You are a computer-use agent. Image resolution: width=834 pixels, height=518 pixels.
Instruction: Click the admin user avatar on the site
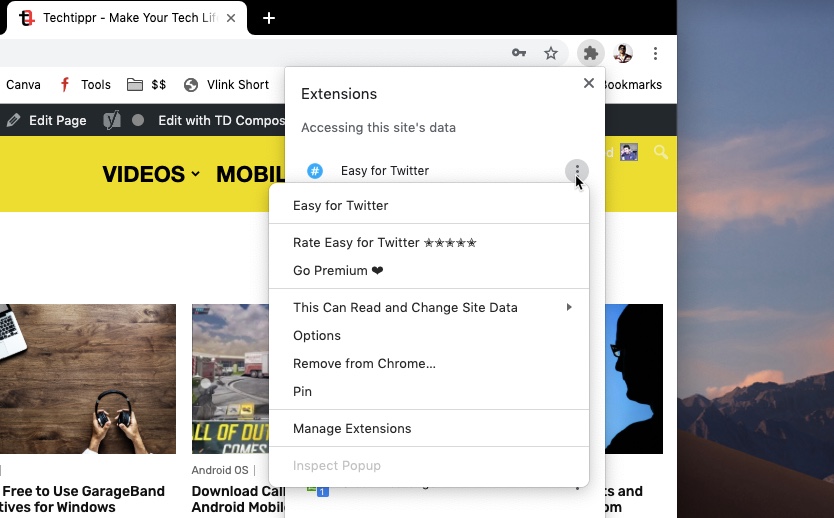[x=629, y=153]
